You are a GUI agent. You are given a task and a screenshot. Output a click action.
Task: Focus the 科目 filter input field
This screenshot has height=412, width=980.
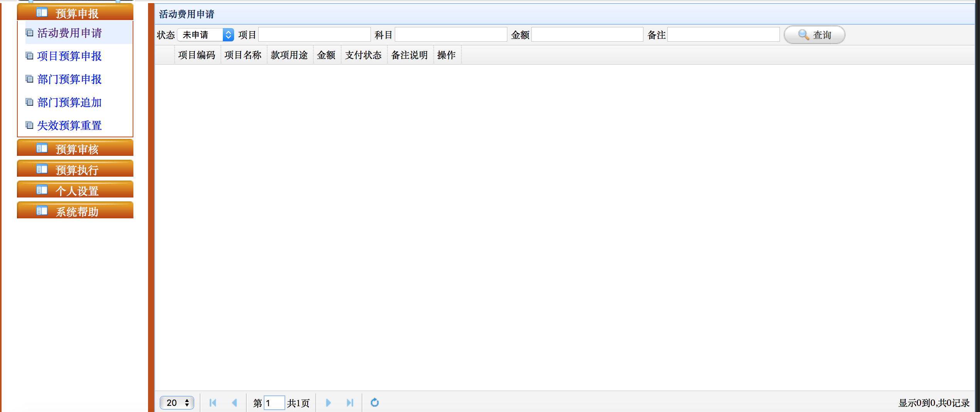tap(451, 35)
